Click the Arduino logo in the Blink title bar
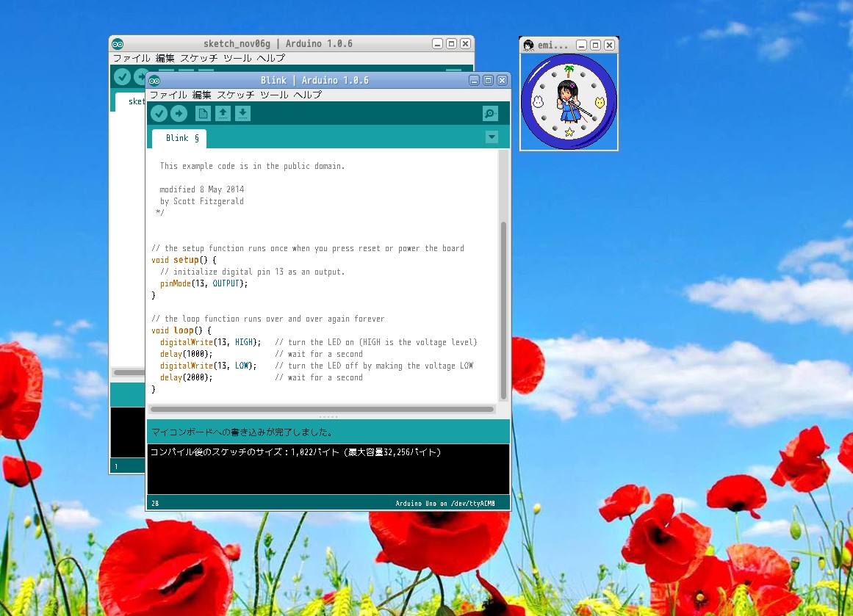Screen dimensions: 853x616 [x=154, y=80]
